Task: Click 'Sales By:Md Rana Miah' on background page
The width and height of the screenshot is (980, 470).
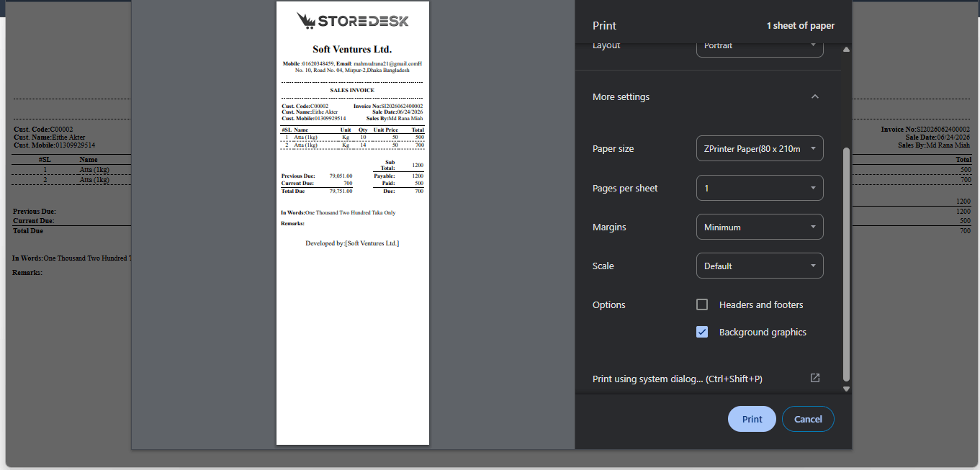Action: pos(934,145)
